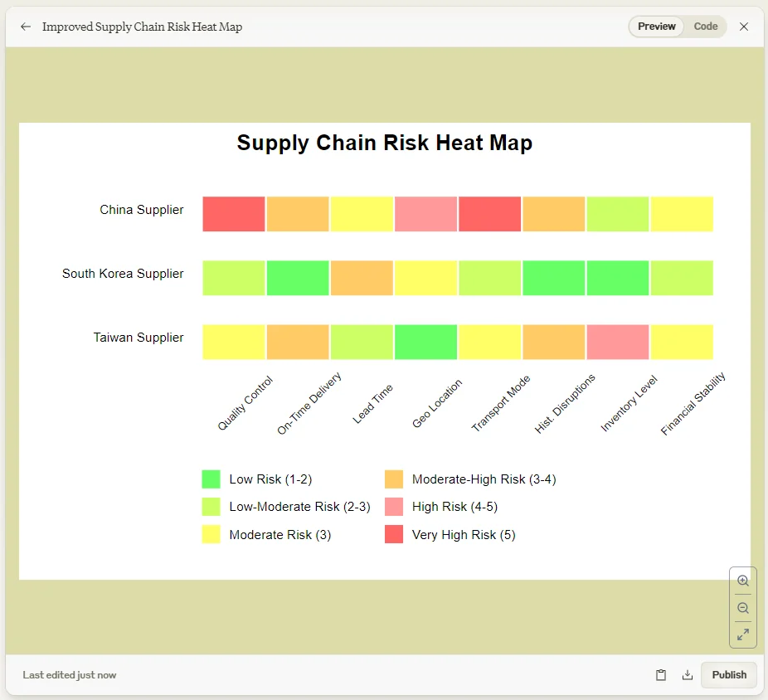The height and width of the screenshot is (700, 768).
Task: Click China Supplier Hist. Disruptions orange cell
Action: (554, 214)
